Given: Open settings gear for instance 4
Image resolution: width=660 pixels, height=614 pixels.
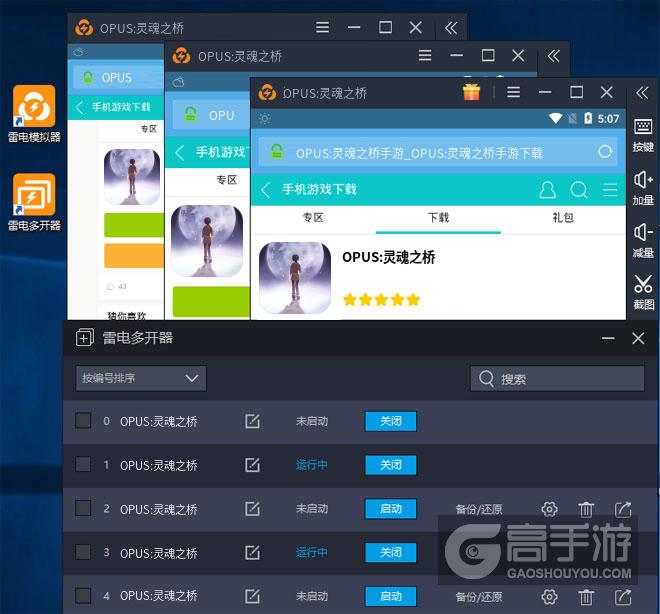Looking at the screenshot, I should pyautogui.click(x=549, y=597).
